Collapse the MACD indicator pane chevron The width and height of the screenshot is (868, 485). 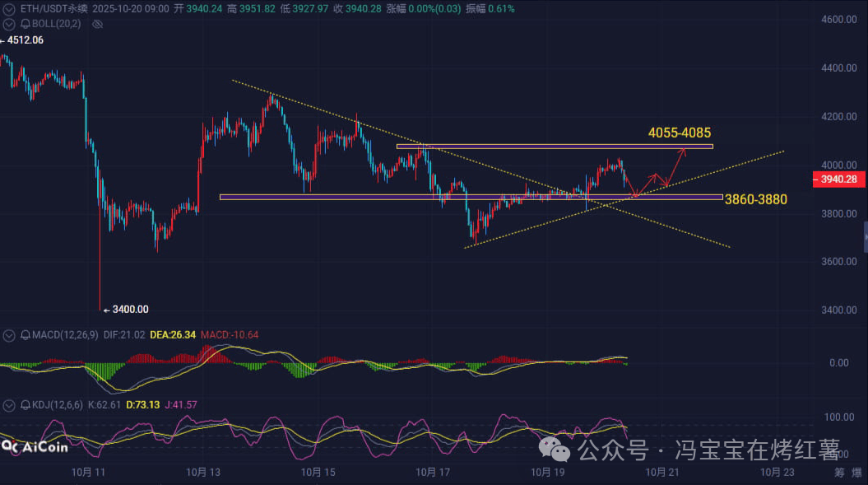click(x=9, y=335)
